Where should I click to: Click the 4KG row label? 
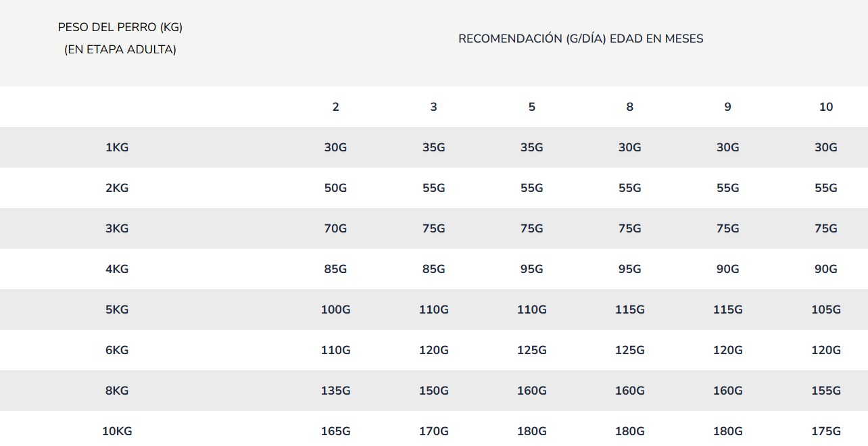point(117,269)
